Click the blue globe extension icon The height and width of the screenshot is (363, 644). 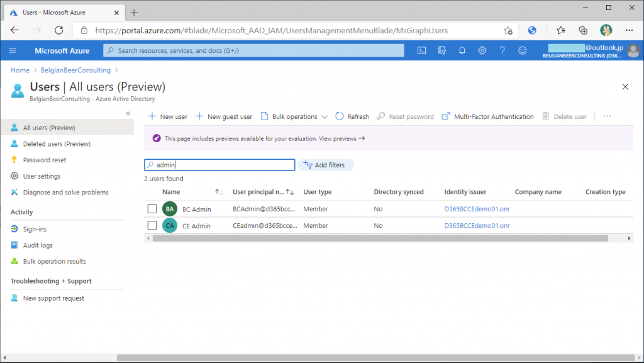click(x=532, y=30)
